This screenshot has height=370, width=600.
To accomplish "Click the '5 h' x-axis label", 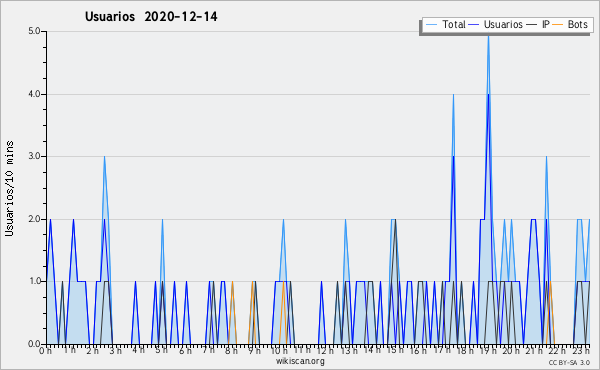I will click(x=161, y=350).
